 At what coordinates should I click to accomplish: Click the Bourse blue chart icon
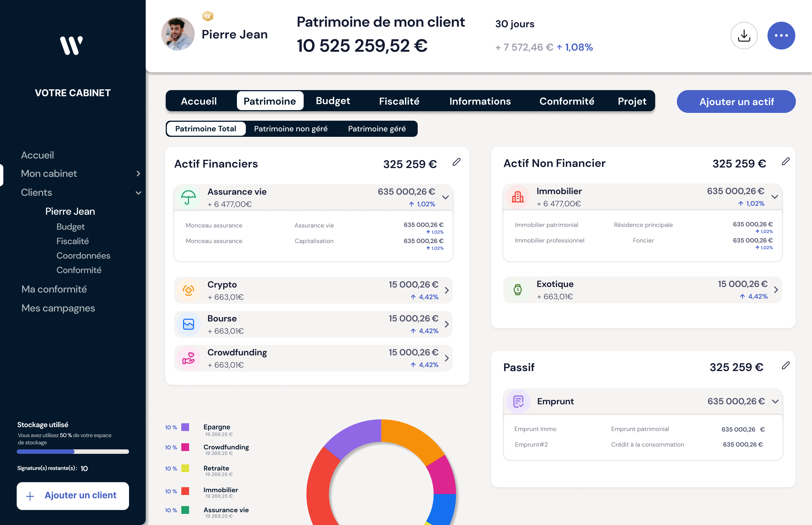point(189,324)
